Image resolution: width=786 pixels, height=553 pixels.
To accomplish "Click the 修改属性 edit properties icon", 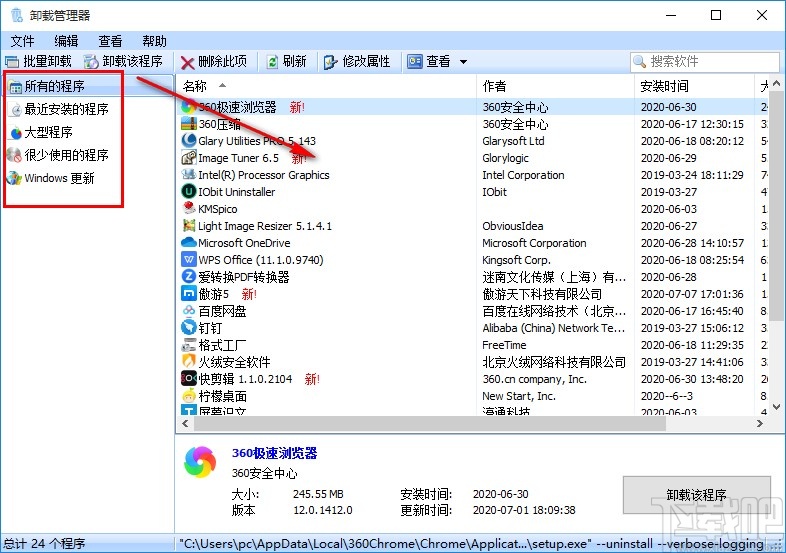I will click(331, 62).
